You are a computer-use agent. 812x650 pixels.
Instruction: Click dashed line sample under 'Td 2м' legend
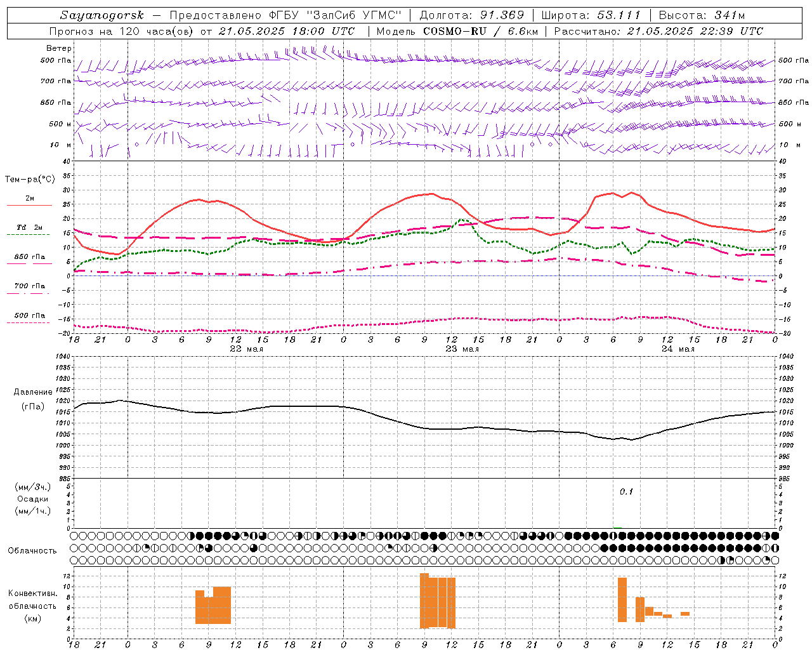(x=29, y=234)
